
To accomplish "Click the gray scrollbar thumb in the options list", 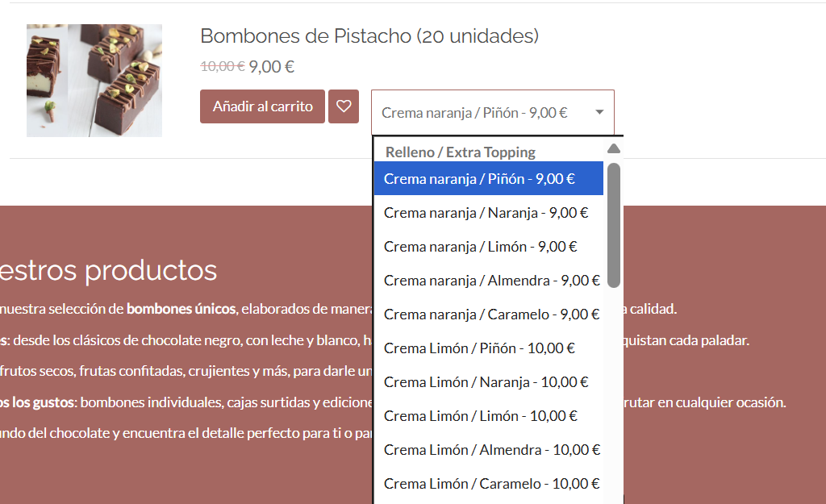I will click(613, 225).
